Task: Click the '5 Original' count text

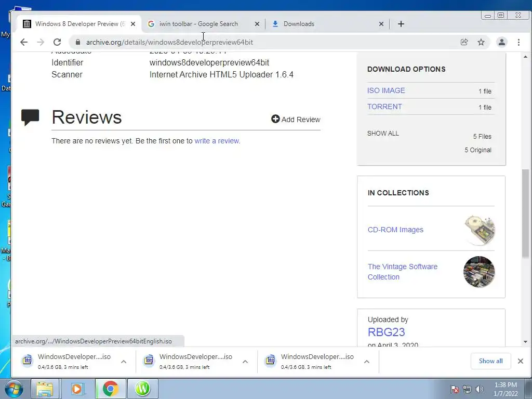Action: pyautogui.click(x=478, y=150)
